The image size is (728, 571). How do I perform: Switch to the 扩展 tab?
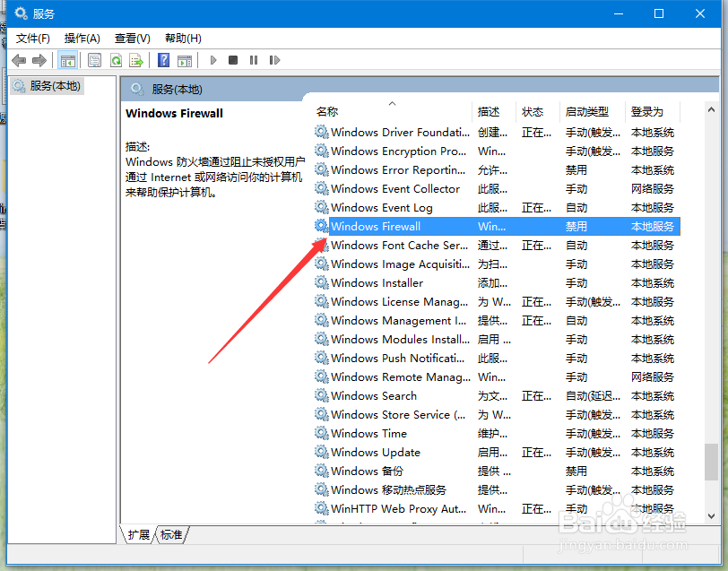138,535
